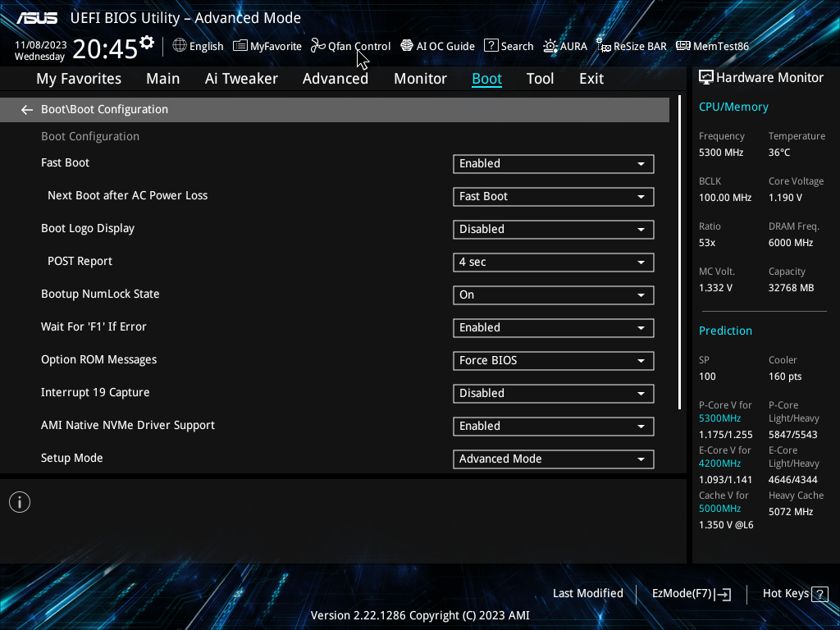Click the 5300MHz P-Core prediction link
The image size is (840, 630).
tap(719, 418)
